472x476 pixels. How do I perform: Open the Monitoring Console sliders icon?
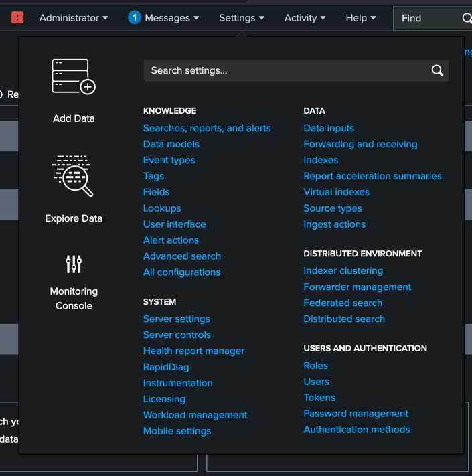coord(74,264)
